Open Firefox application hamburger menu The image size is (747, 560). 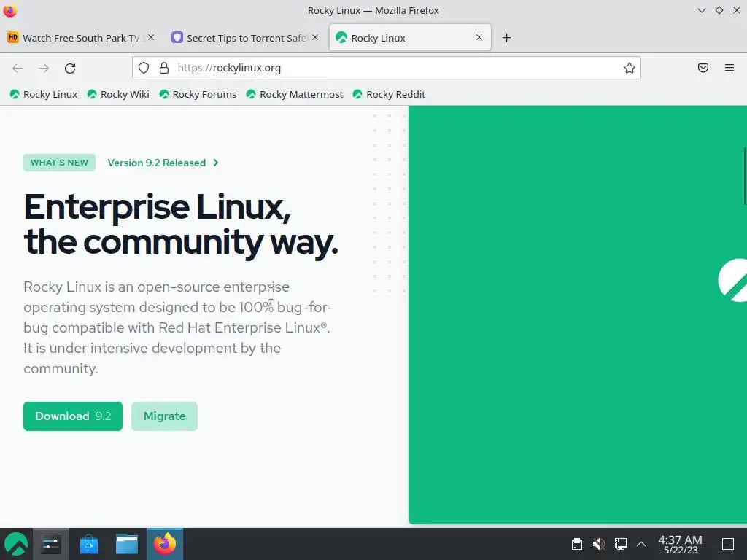click(x=729, y=68)
